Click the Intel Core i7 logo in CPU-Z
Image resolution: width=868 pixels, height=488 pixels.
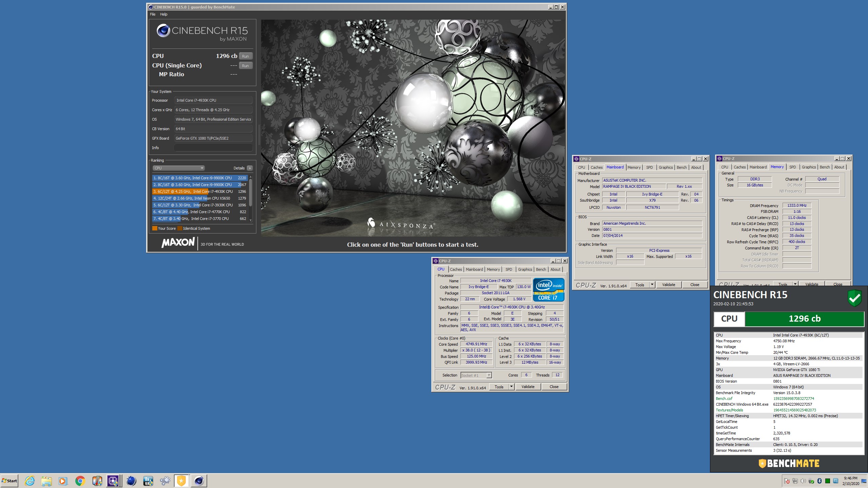(548, 290)
